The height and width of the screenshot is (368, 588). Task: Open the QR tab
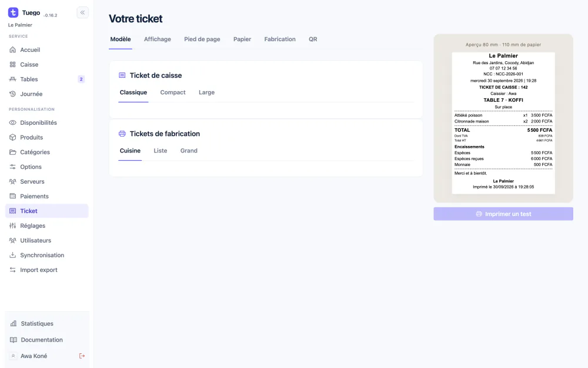pos(313,39)
